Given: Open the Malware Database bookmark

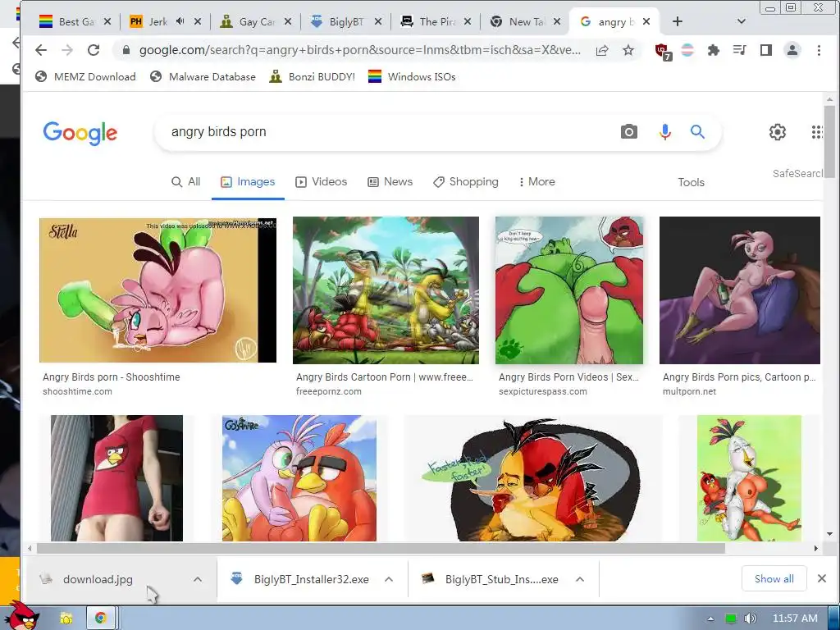Looking at the screenshot, I should 203,76.
